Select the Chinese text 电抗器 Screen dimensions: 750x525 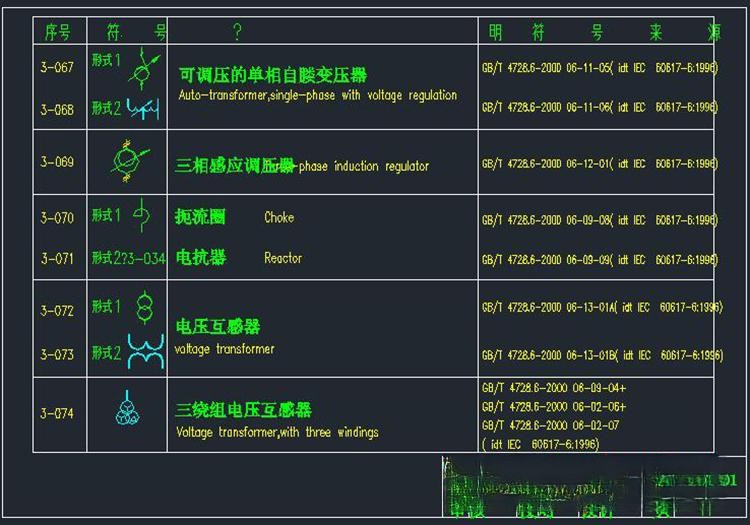click(201, 258)
